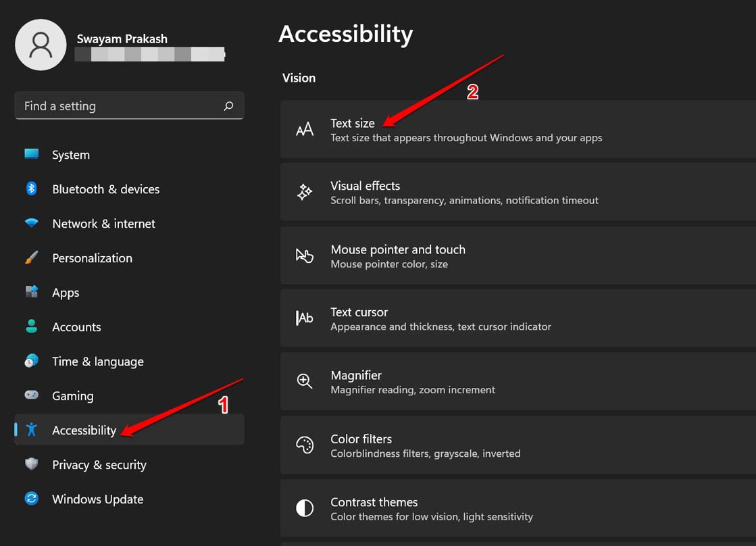Select Bluetooth & devices from the sidebar
This screenshot has height=546, width=756.
tap(106, 189)
